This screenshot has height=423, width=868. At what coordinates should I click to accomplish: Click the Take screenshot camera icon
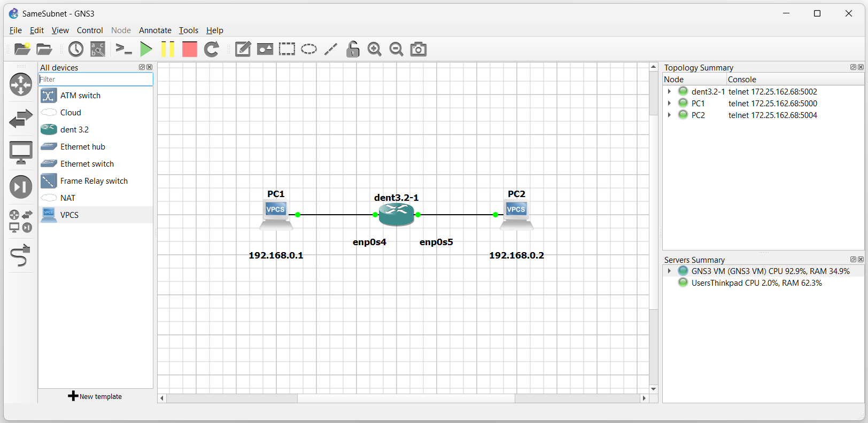pos(418,49)
